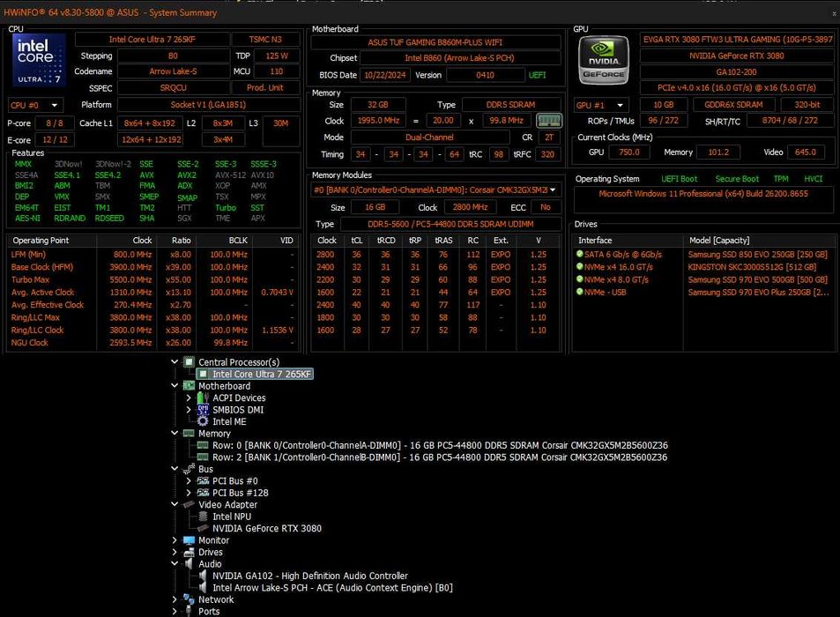Select NVIDIA GeForce RTX 3080 tree entry
840x617 pixels.
(x=267, y=528)
